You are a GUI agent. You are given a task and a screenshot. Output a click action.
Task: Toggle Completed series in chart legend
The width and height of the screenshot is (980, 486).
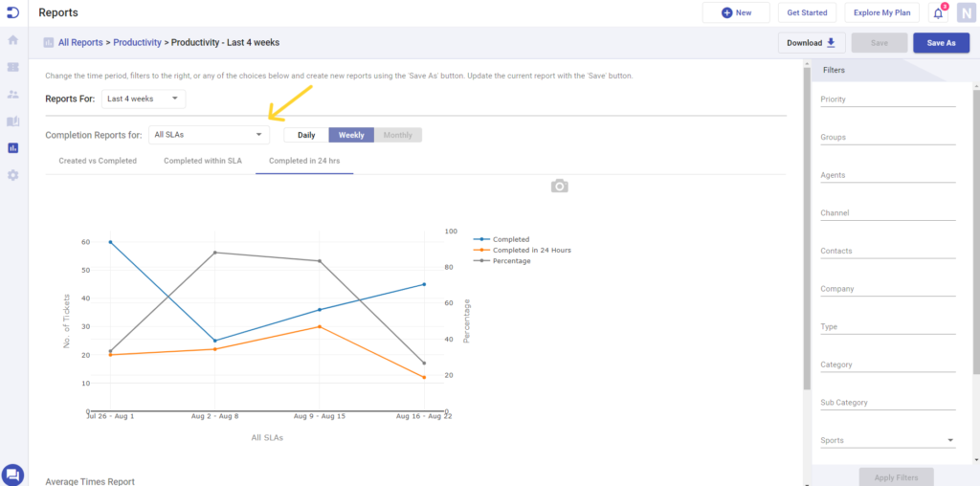coord(501,239)
